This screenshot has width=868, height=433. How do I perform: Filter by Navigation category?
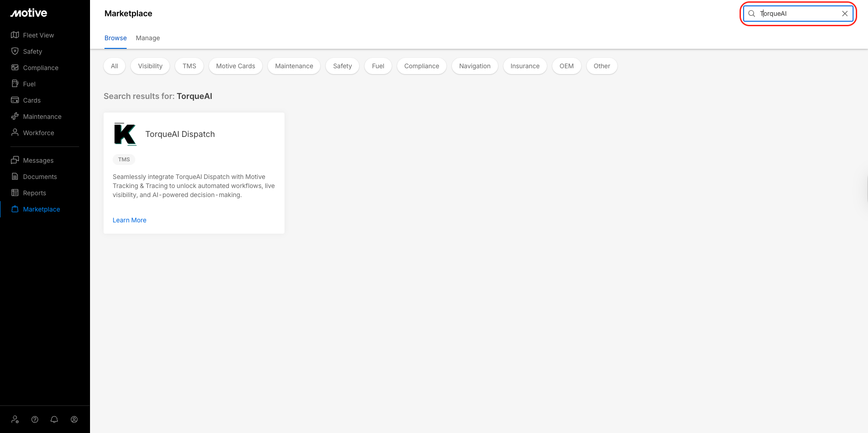pos(475,66)
